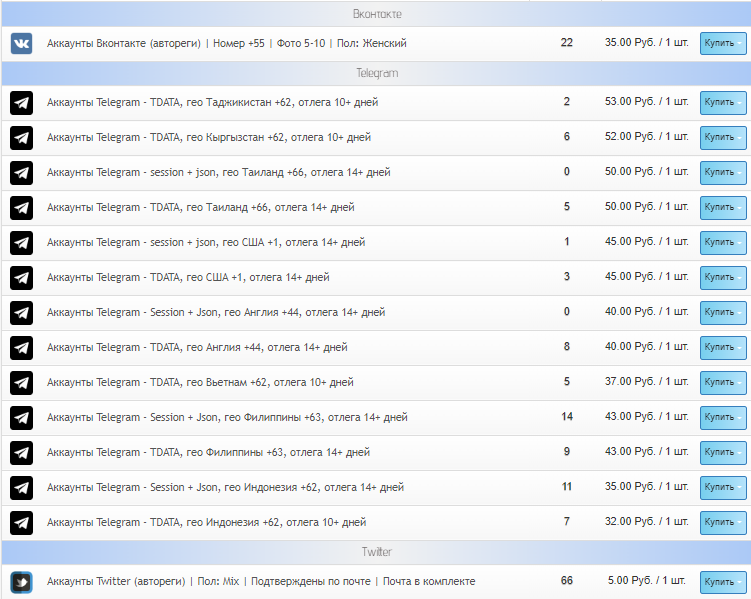Click Telegram icon for Вьетнам TDATA row
Viewport: 751px width, 599px height.
22,382
